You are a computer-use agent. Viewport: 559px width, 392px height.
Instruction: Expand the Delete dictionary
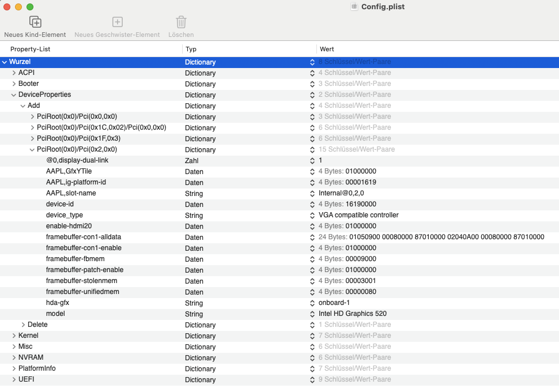pyautogui.click(x=23, y=325)
